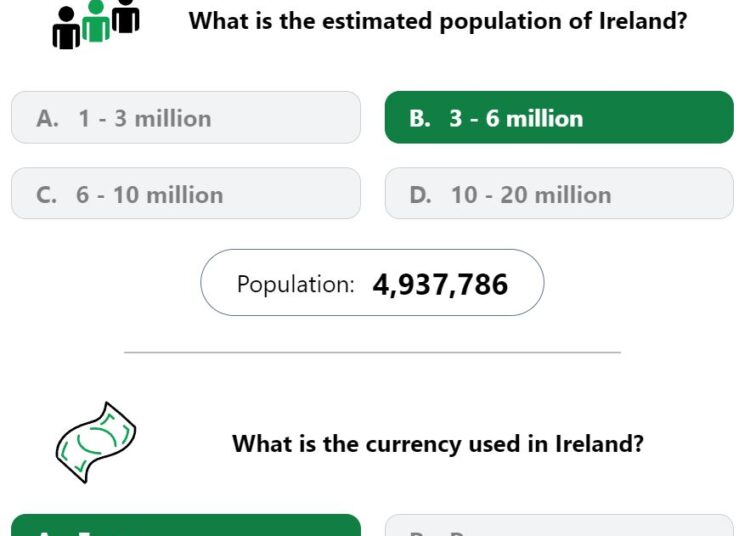The image size is (750, 536).
Task: Choose option C. 6 - 10 million
Action: [186, 194]
